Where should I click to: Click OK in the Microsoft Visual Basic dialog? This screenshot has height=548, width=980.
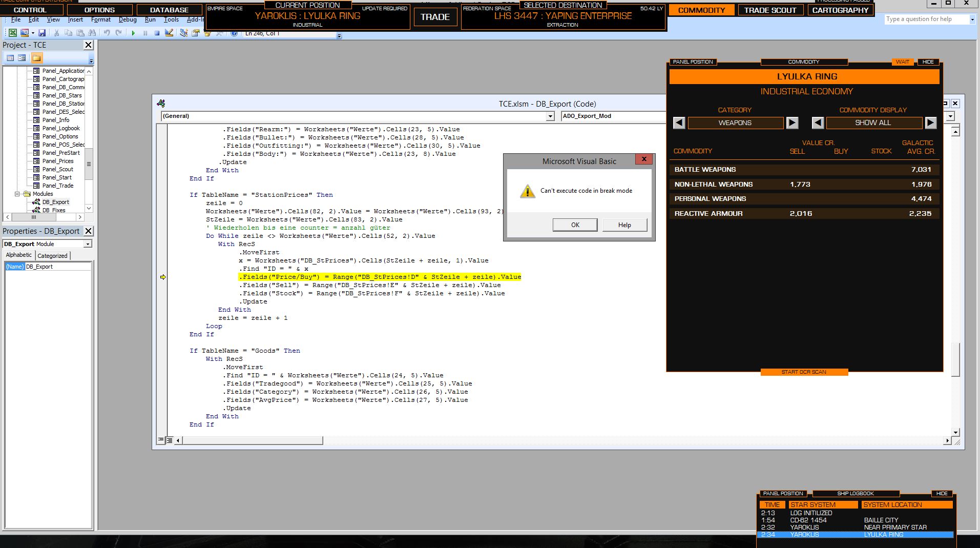pos(575,225)
